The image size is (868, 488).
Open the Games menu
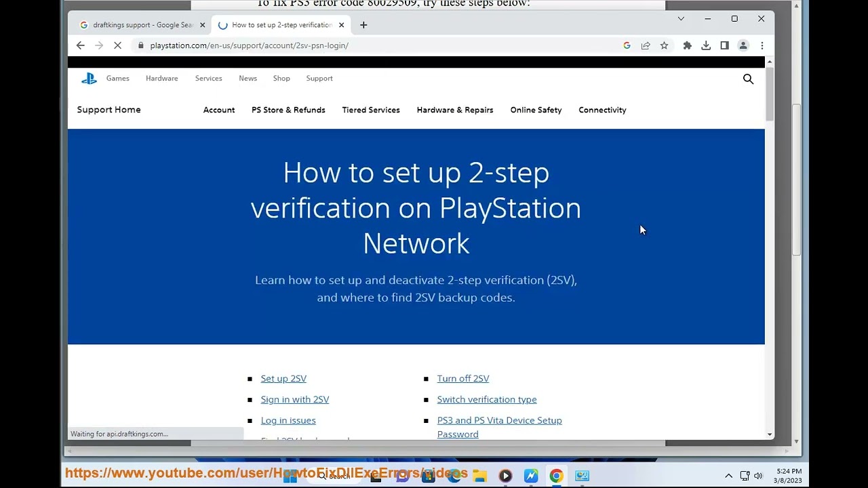pos(117,79)
